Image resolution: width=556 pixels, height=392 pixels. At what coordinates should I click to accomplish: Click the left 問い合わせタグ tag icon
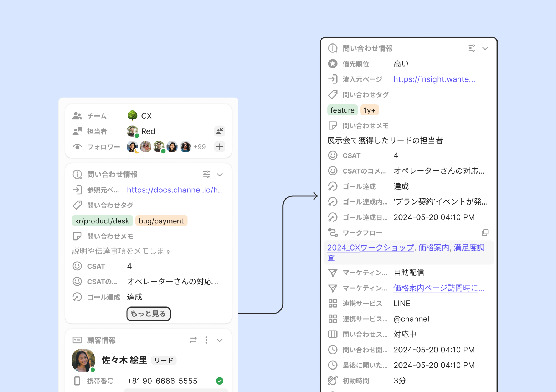(x=77, y=205)
